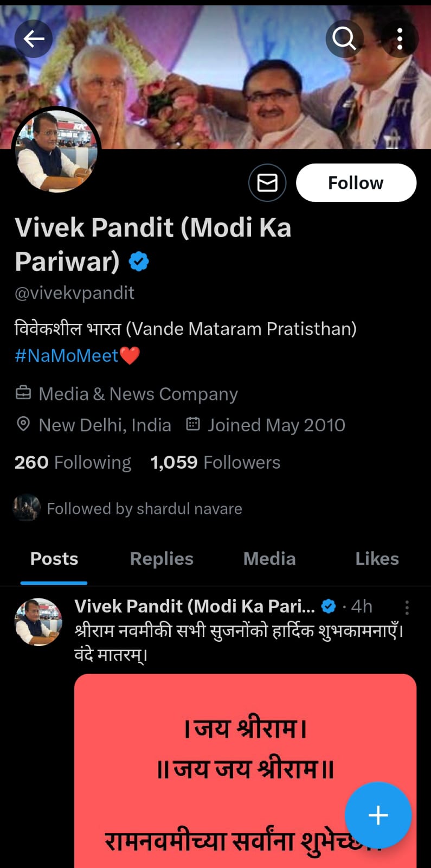
Task: Select the Posts tab
Action: [54, 559]
